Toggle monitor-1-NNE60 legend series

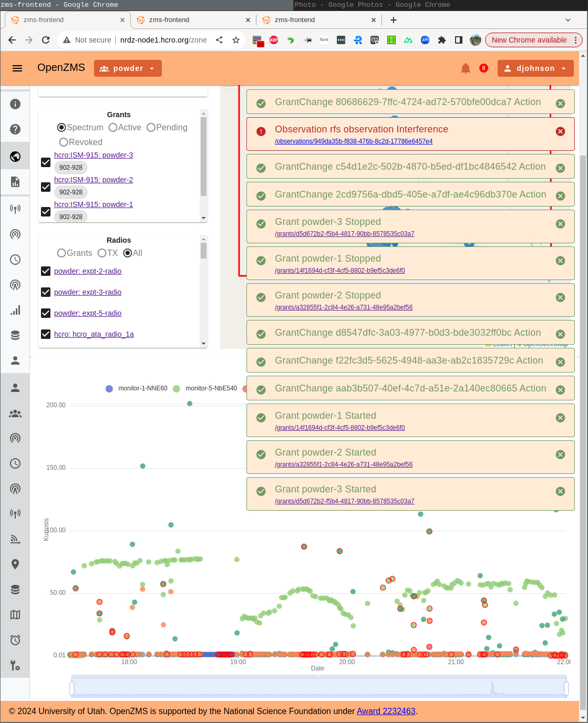[x=137, y=388]
